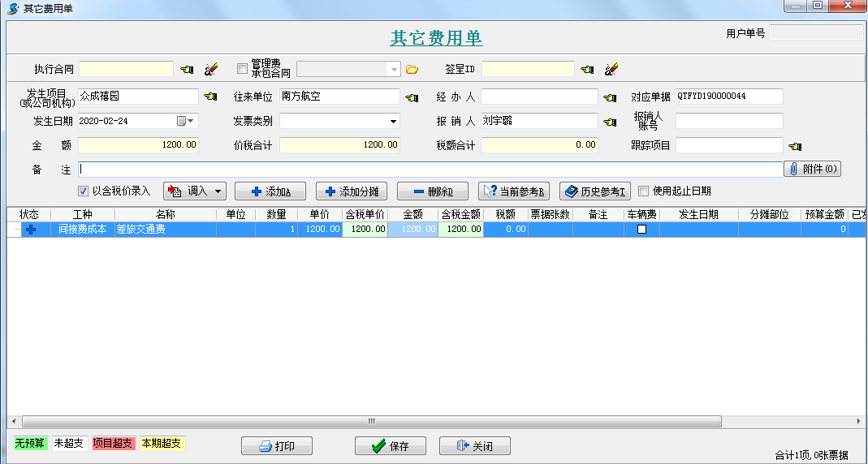Click the lookup hand icon beside 签呈ID
868x464 pixels.
(587, 70)
